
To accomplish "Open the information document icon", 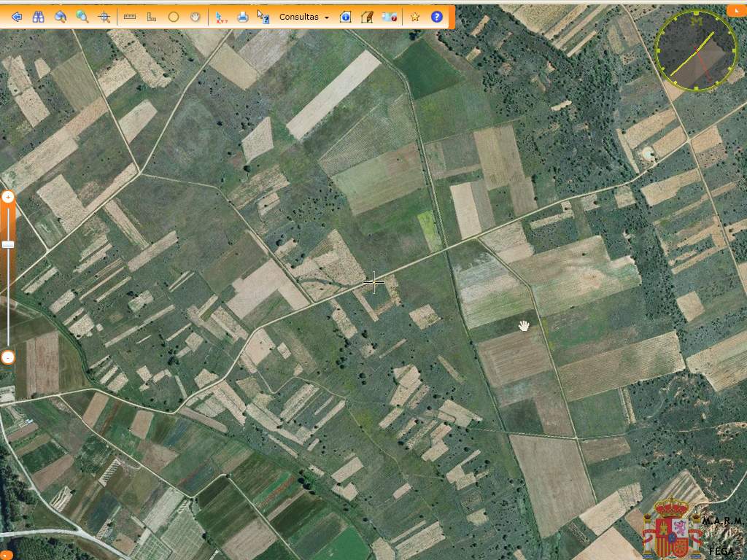I will click(346, 17).
